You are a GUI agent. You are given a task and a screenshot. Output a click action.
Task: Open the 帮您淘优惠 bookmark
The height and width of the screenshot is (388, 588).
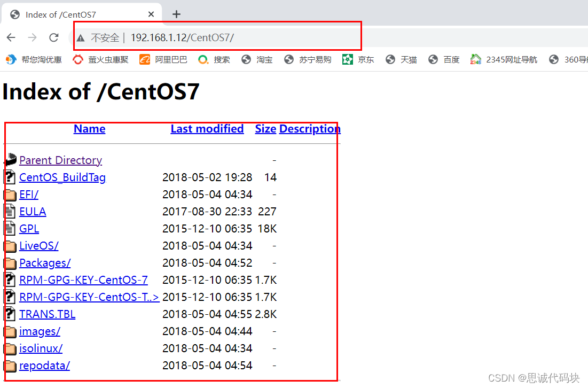34,60
